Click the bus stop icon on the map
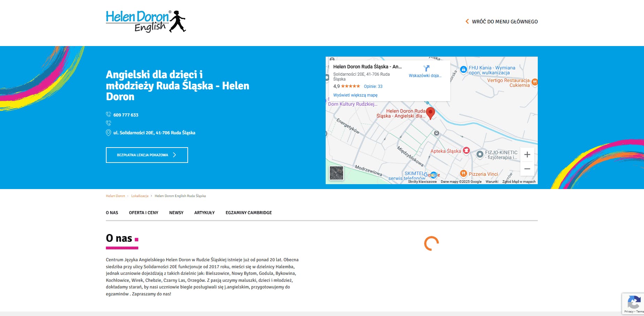Viewport: 644px width, 316px height. click(436, 133)
